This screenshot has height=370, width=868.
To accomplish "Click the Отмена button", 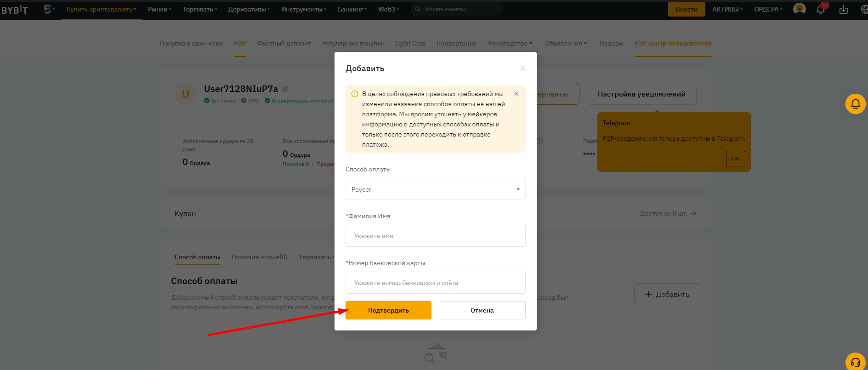I will pyautogui.click(x=482, y=310).
